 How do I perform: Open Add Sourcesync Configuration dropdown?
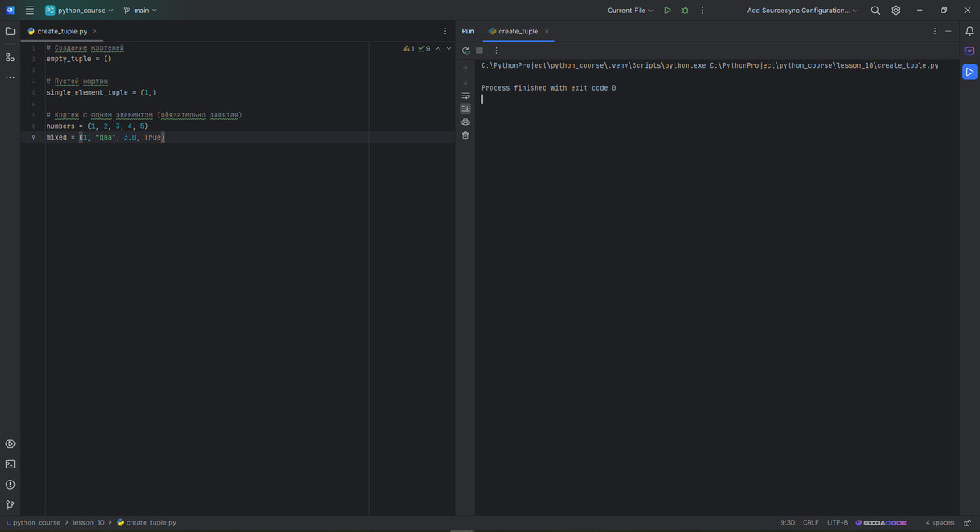point(803,11)
